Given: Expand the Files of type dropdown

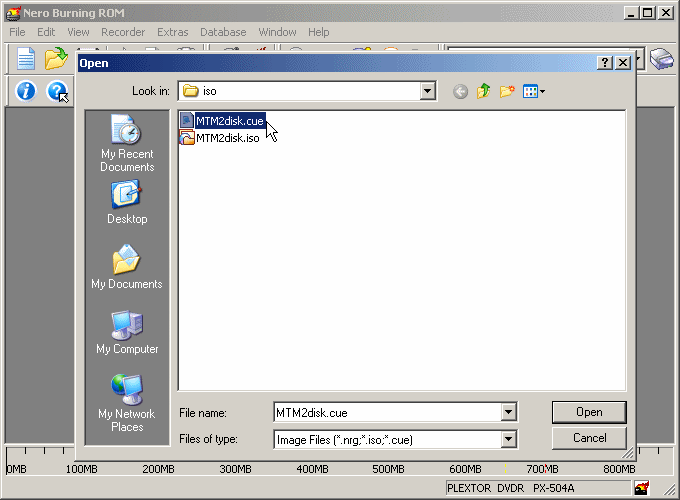Looking at the screenshot, I should click(x=508, y=439).
